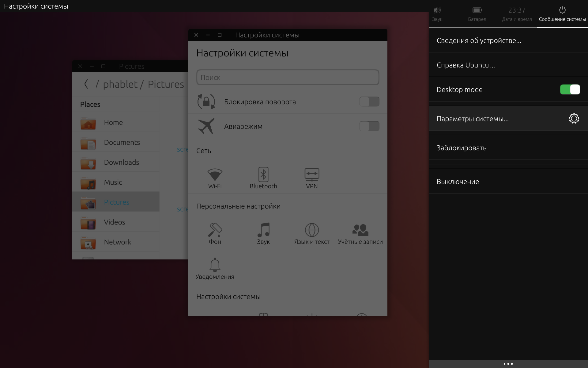
Task: Switch to Звук indicator tab
Action: click(437, 14)
